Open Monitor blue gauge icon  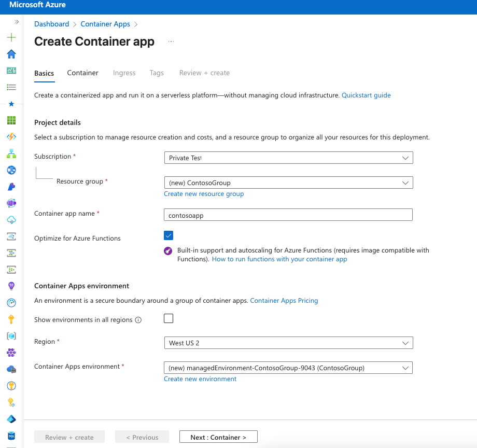[11, 303]
